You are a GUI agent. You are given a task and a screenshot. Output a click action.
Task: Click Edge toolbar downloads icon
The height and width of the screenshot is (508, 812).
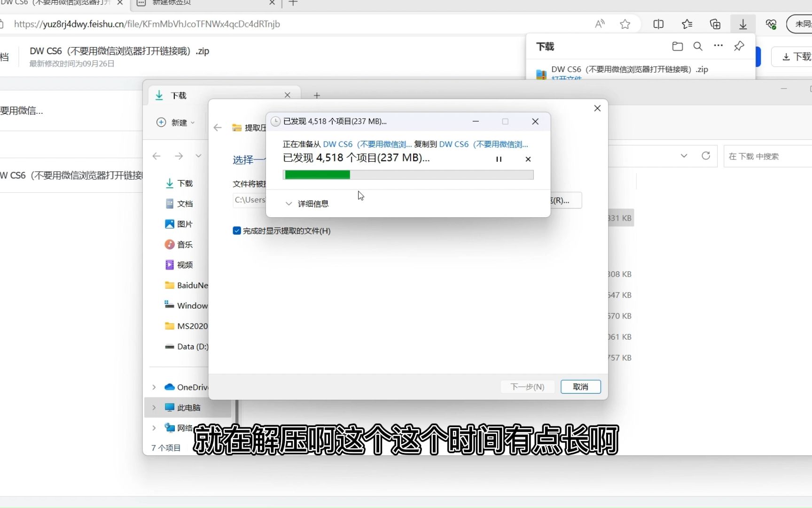coord(743,24)
